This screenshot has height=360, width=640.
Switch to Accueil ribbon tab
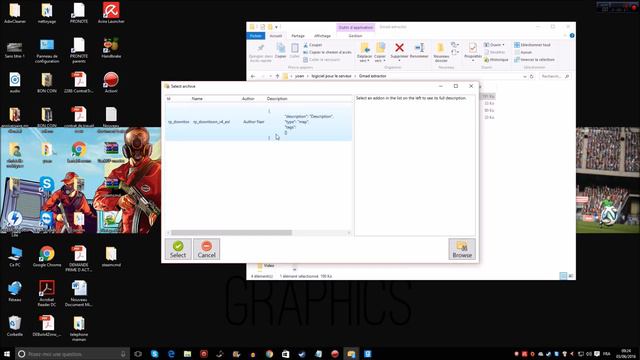[x=276, y=36]
